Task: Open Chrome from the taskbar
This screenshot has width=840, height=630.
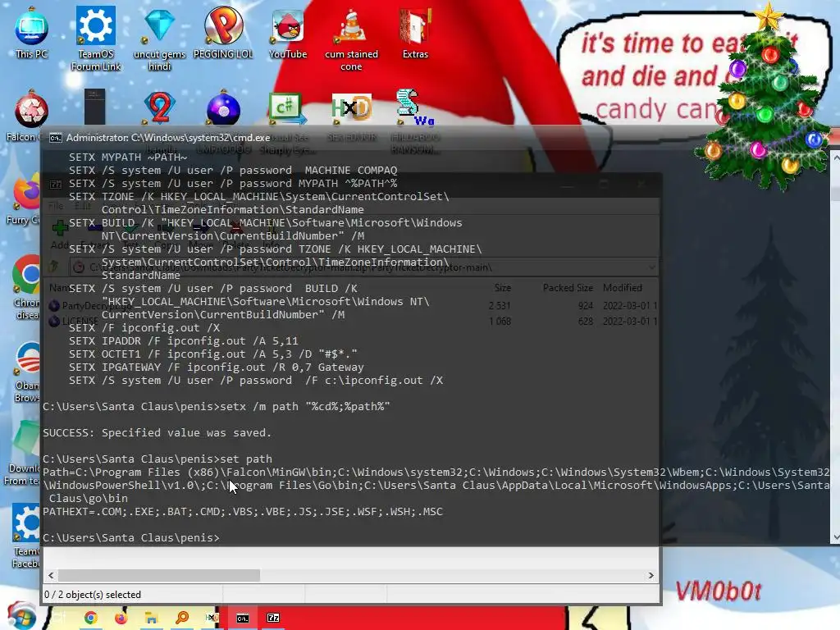Action: click(x=90, y=618)
